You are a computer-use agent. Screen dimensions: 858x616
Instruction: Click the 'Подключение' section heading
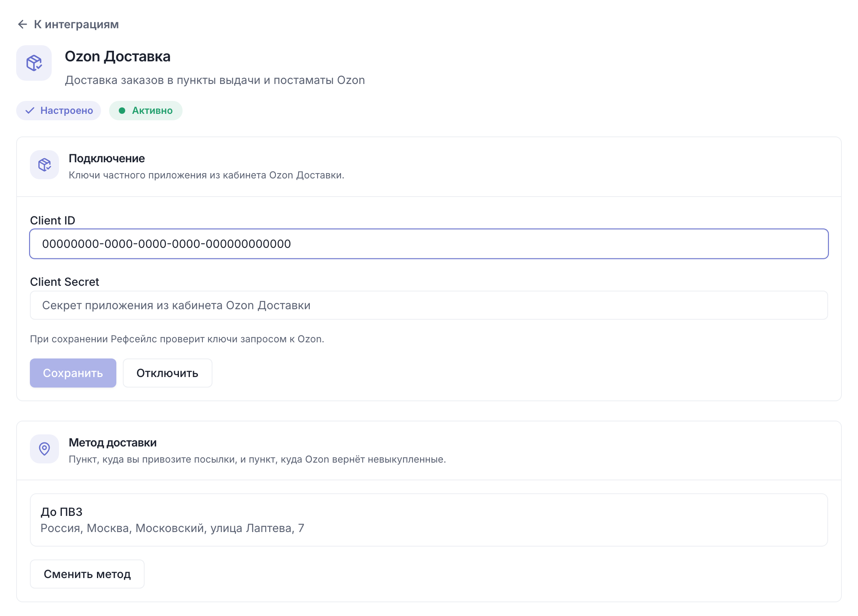107,158
